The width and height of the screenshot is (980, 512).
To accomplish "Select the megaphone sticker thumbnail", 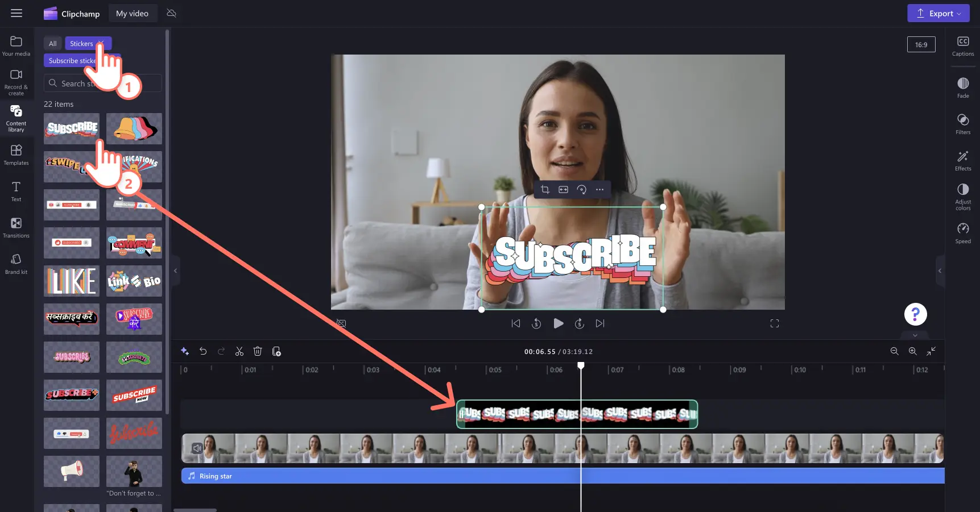I will (x=72, y=471).
